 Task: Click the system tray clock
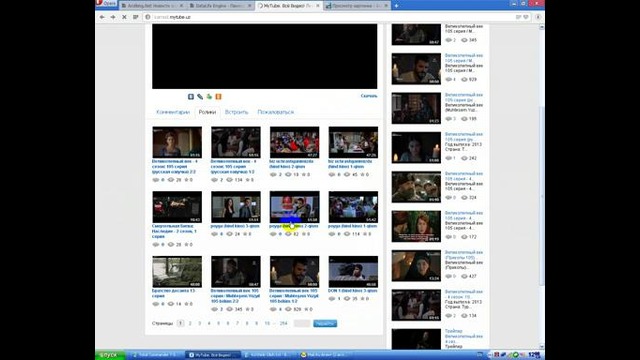(534, 355)
